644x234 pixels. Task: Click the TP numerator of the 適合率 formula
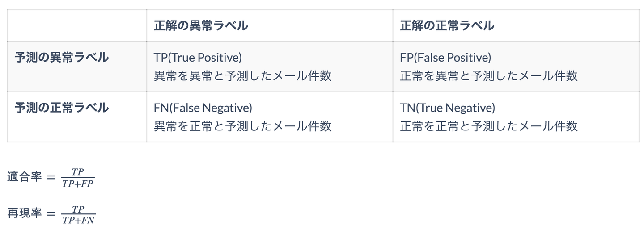78,172
